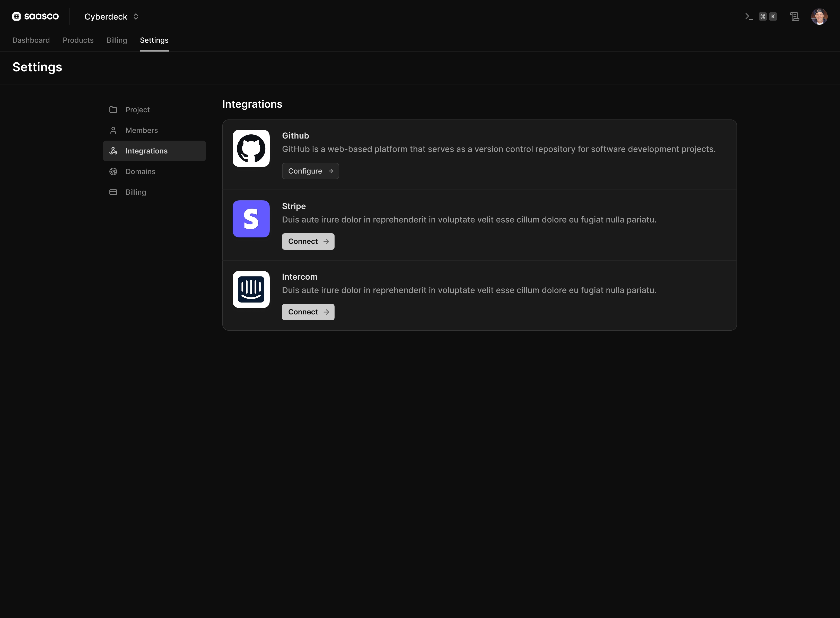The height and width of the screenshot is (618, 840).
Task: Go to the Dashboard tab
Action: 31,40
